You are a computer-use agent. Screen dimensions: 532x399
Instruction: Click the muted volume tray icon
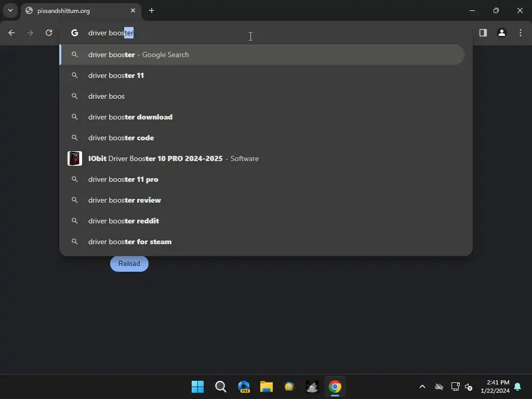(469, 387)
